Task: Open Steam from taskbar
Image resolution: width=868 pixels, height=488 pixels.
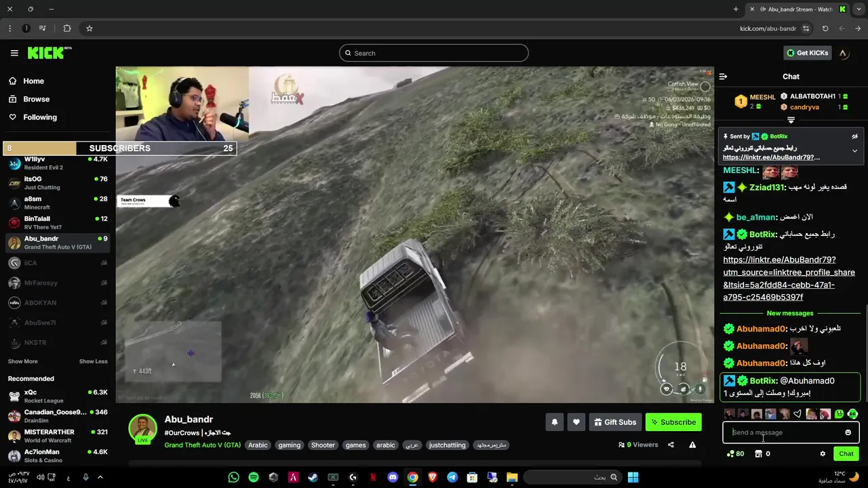Action: 313,477
